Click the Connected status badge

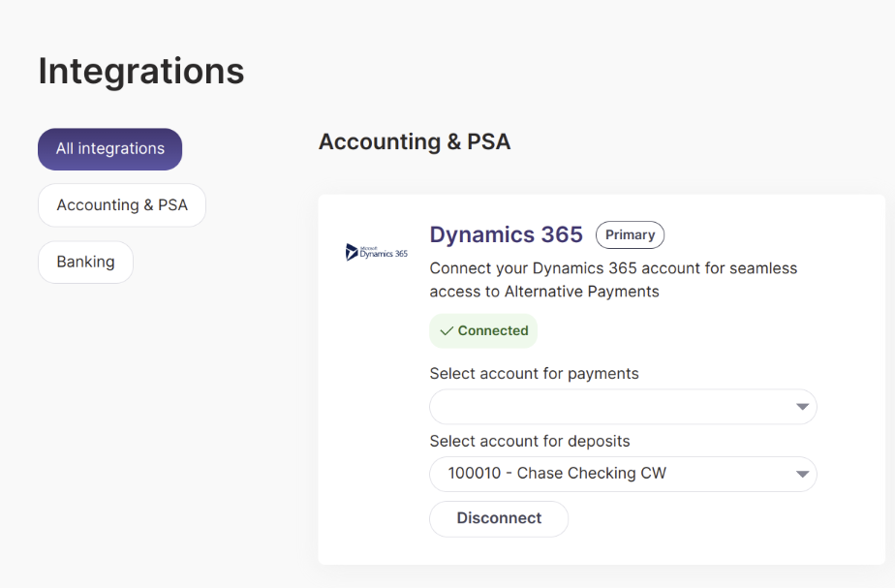[x=483, y=330]
